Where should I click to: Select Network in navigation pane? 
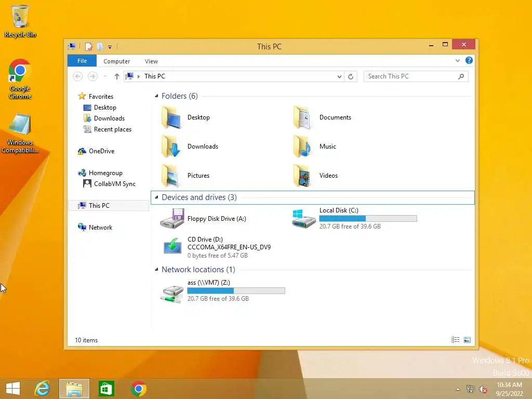click(x=95, y=228)
